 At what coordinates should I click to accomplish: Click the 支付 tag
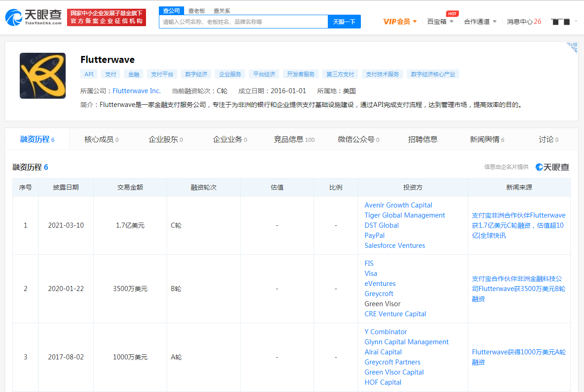(111, 74)
